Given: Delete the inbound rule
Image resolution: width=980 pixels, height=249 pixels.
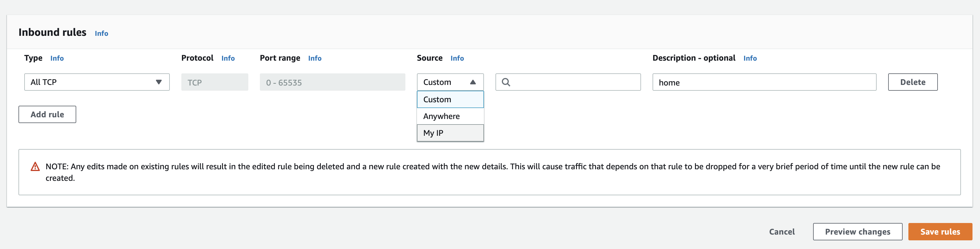Looking at the screenshot, I should click(x=912, y=82).
